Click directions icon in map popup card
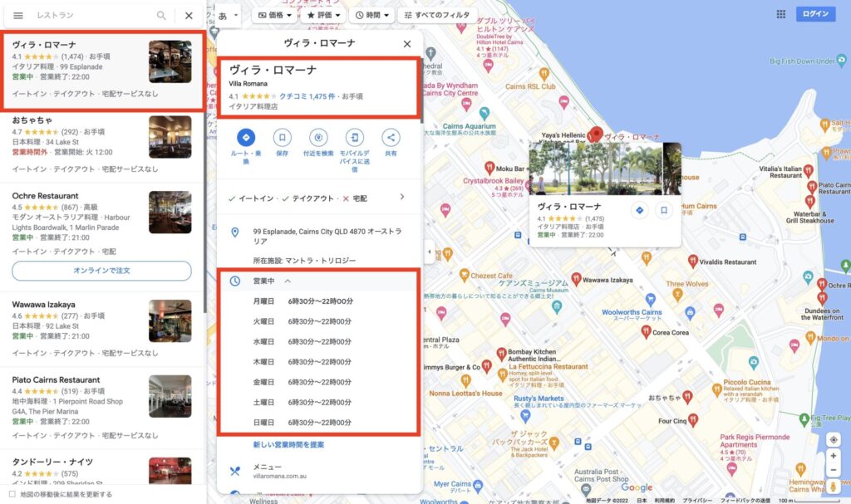The height and width of the screenshot is (504, 851). click(x=639, y=211)
